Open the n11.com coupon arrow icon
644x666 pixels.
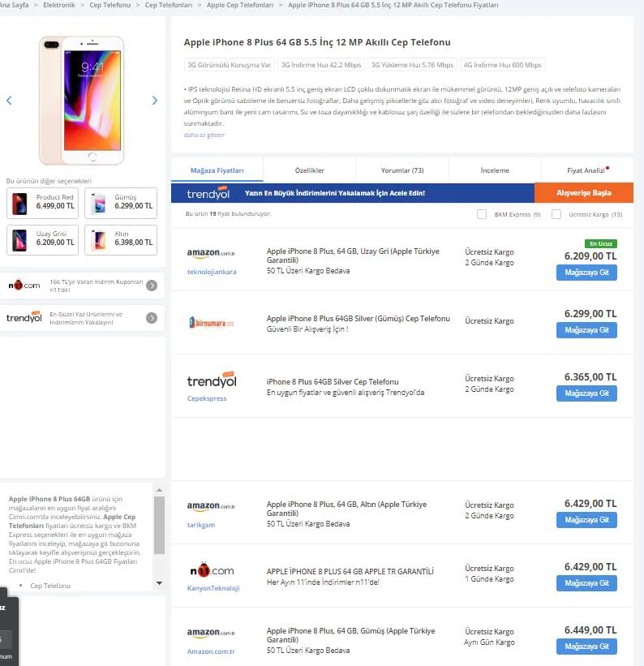(x=152, y=286)
